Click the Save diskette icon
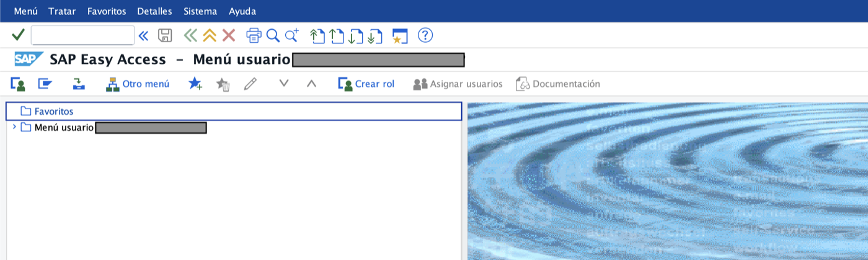Viewport: 868px width, 260px height. coord(165,35)
